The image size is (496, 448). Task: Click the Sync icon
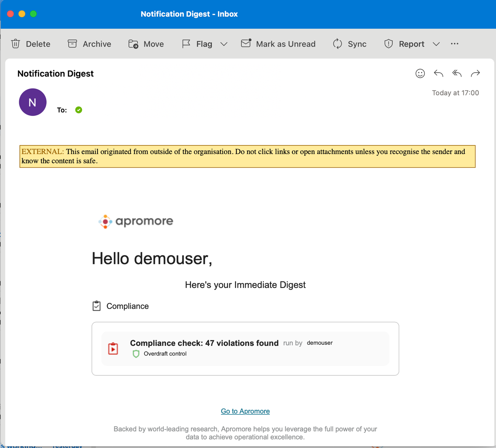coord(338,44)
